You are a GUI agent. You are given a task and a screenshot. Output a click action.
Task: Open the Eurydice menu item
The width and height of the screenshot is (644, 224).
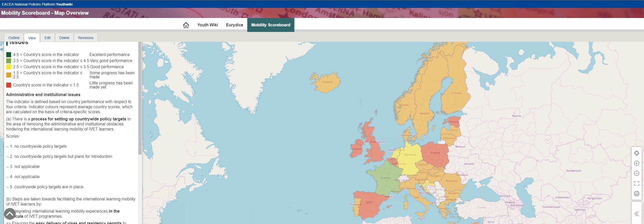pos(234,25)
